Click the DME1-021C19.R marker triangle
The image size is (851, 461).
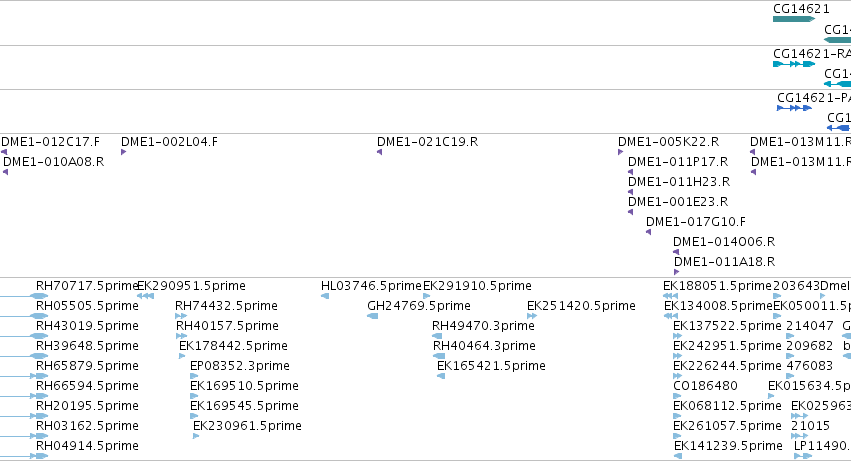pos(379,152)
